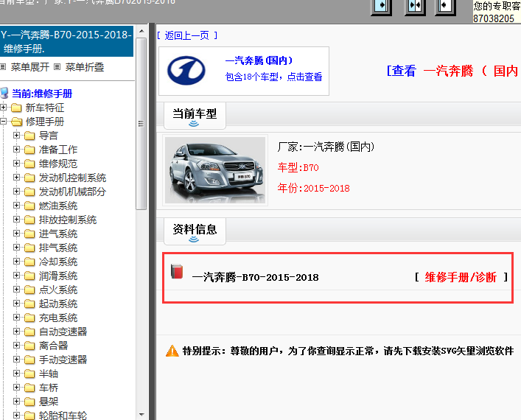Click 包含18个车型，点击查看 link
The width and height of the screenshot is (521, 420).
pos(274,77)
